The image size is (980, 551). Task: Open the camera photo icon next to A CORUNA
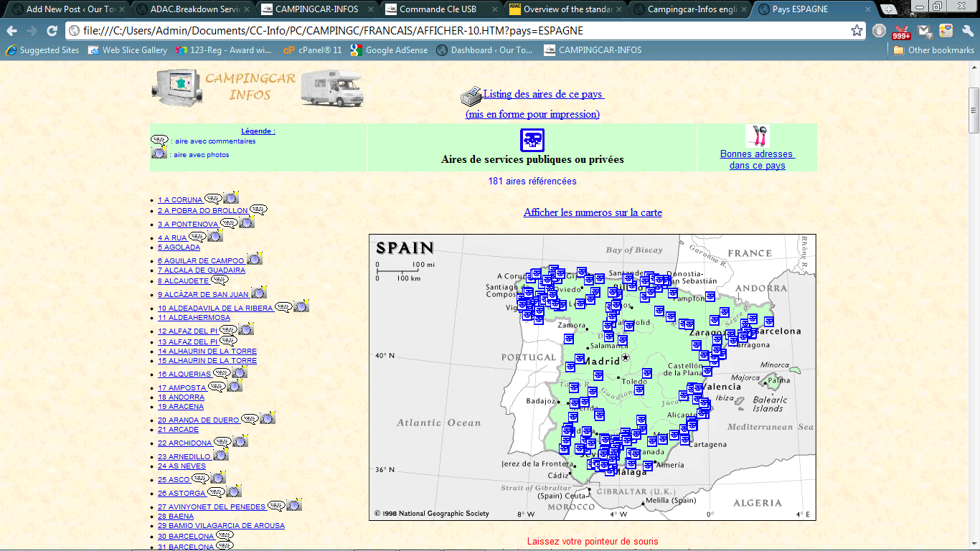click(231, 199)
